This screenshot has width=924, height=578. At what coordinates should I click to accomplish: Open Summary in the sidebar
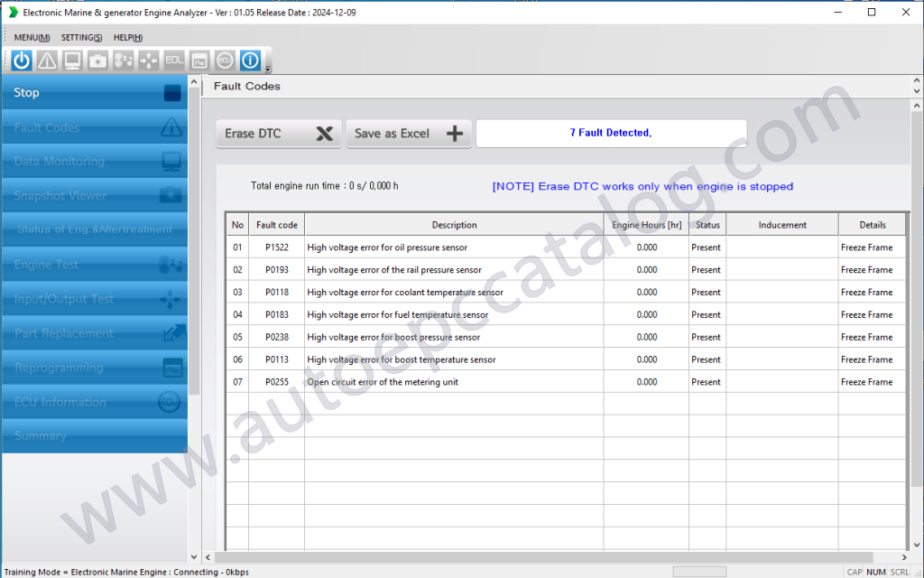[x=95, y=436]
